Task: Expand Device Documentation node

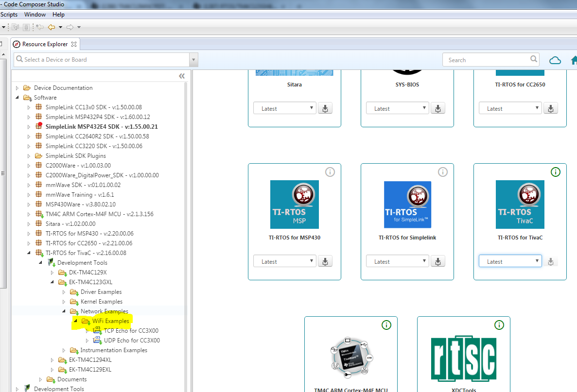Action: (17, 88)
